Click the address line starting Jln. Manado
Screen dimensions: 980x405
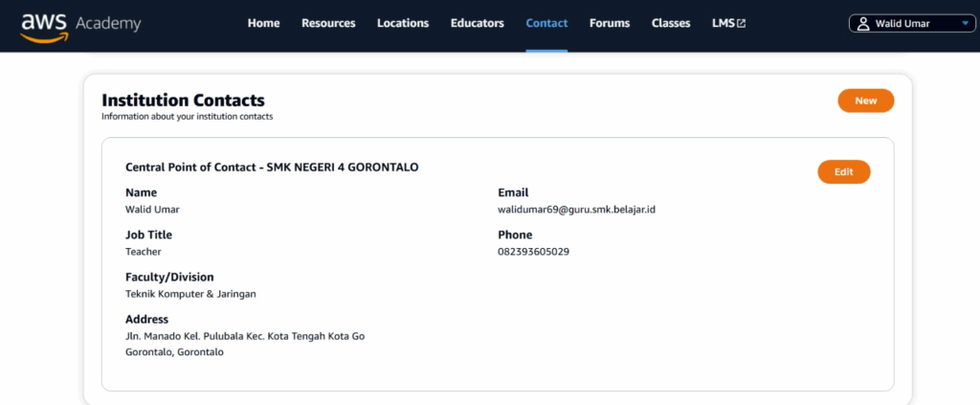(245, 336)
